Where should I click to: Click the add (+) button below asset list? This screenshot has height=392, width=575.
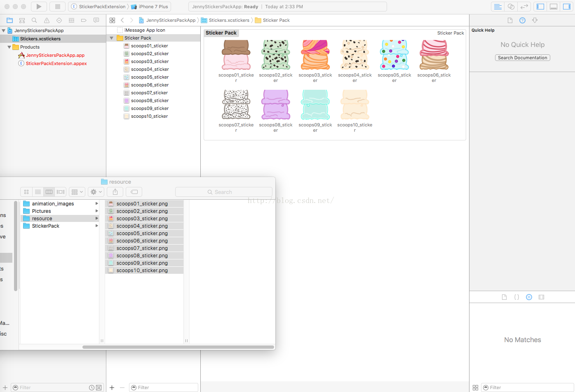112,387
